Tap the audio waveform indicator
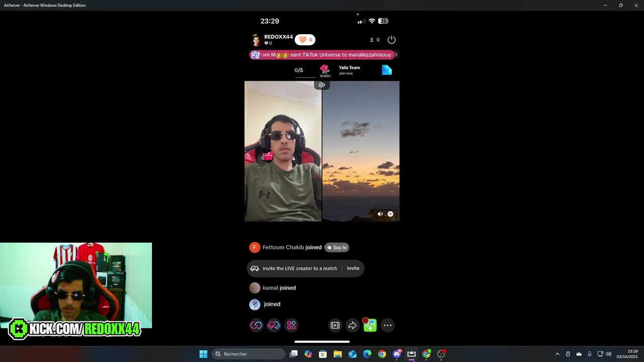The image size is (644, 362). point(322,84)
